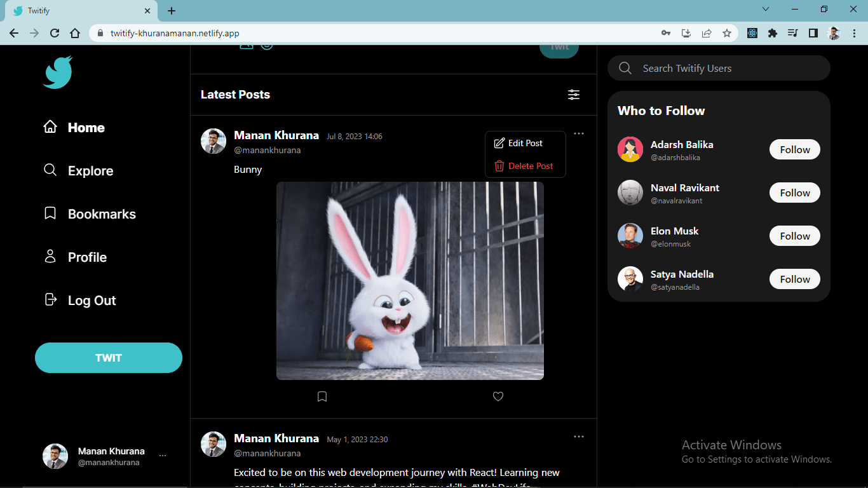Click the Bookmarks ribbon icon in the sidebar
This screenshot has height=488, width=868.
(50, 213)
